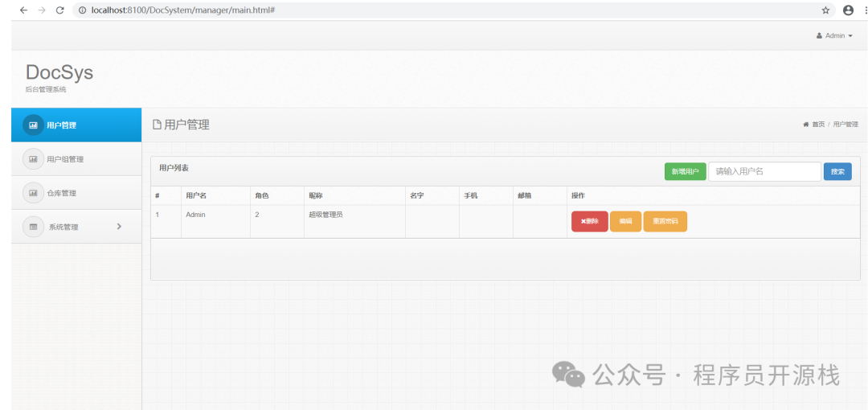This screenshot has width=868, height=410.
Task: Select 仓库管理 in the sidebar
Action: point(62,193)
